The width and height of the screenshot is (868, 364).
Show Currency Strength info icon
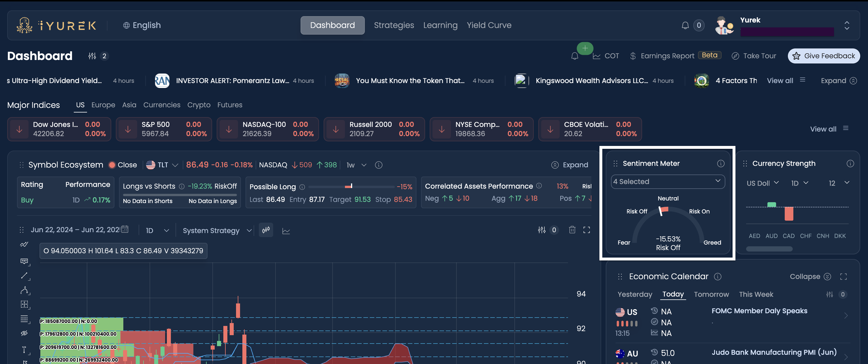click(850, 164)
